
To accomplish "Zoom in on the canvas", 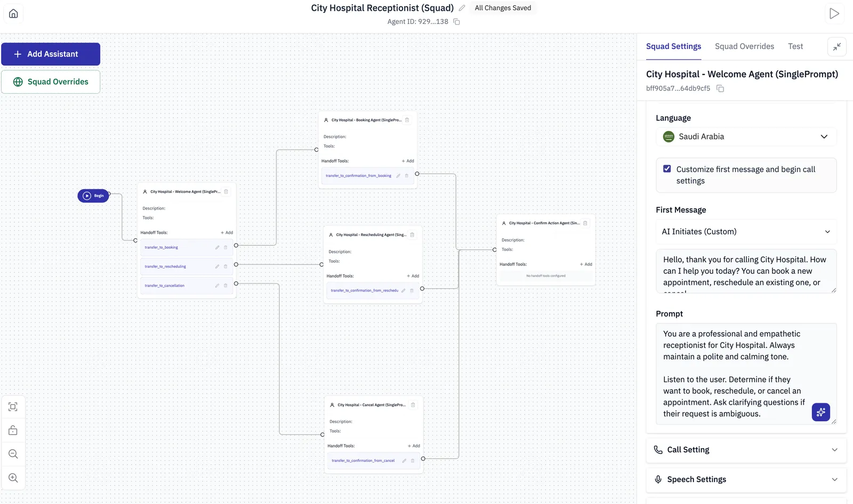I will coord(13,478).
